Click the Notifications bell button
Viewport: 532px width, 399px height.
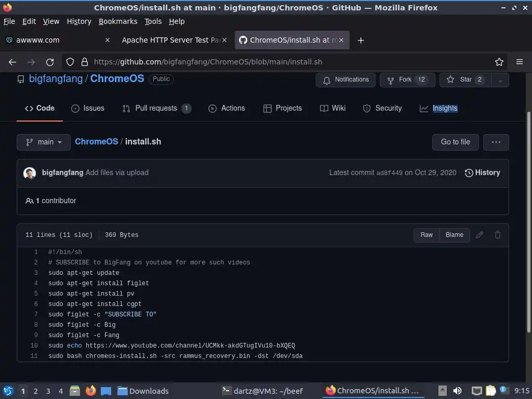[x=345, y=79]
